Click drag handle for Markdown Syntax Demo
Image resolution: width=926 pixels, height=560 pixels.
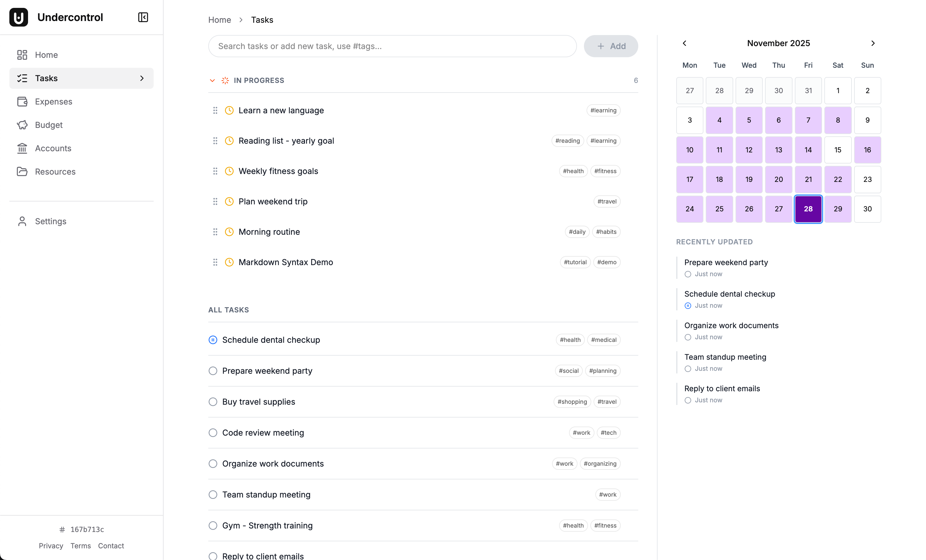tap(215, 262)
